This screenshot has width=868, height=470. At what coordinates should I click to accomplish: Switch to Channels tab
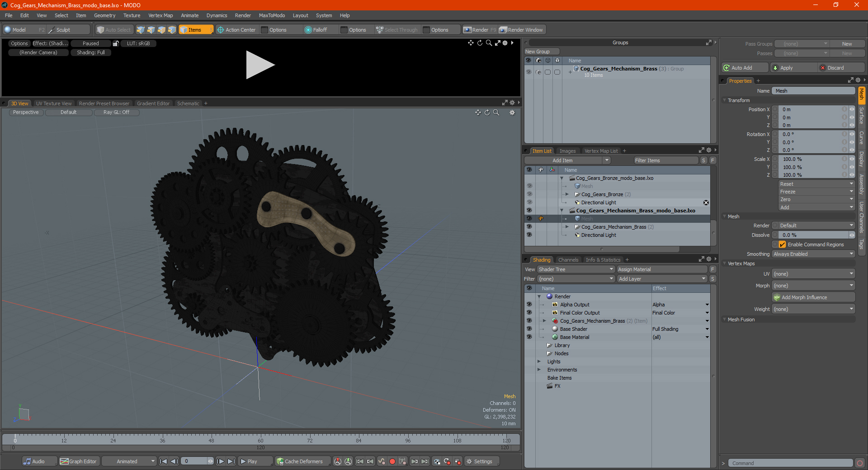(568, 260)
